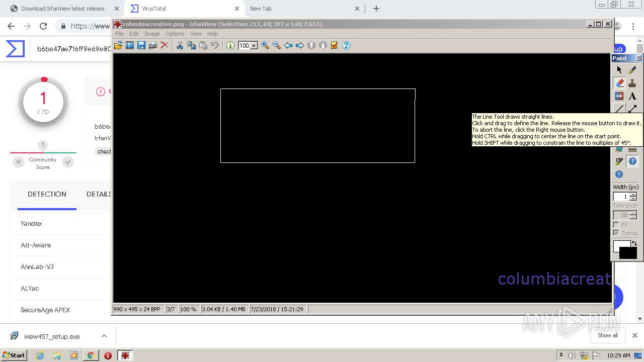The height and width of the screenshot is (362, 644).
Task: Toggle the Transp. checkbox
Action: coord(616,233)
